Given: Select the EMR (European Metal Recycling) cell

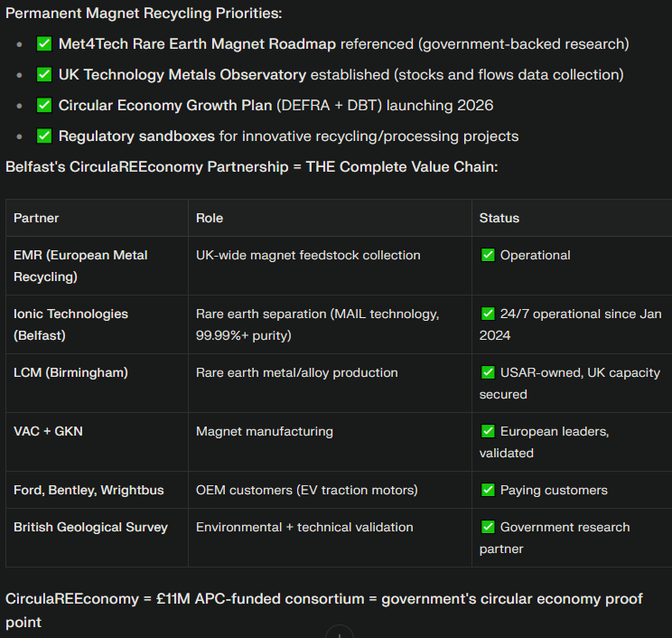Looking at the screenshot, I should (x=97, y=266).
